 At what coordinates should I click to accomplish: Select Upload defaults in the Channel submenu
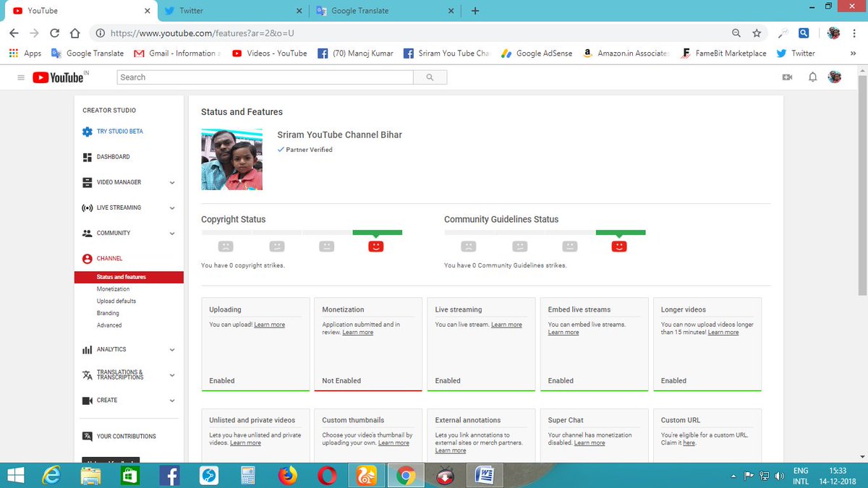[x=116, y=301]
